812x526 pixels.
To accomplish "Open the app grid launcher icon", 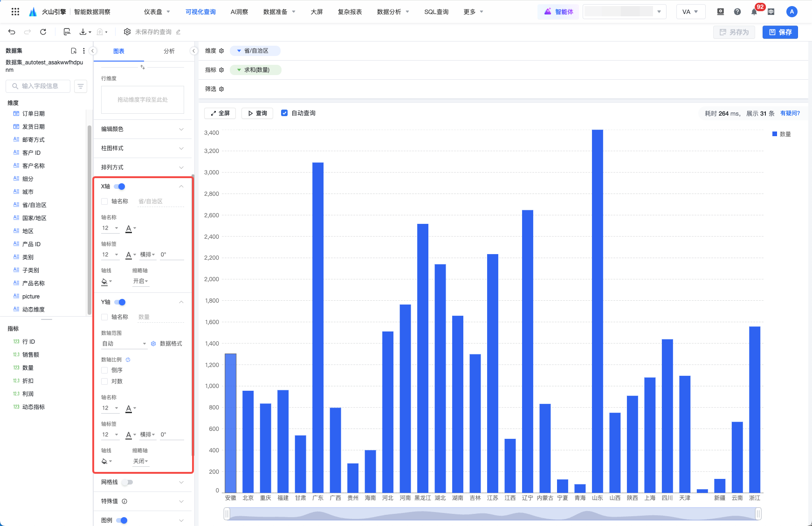I will point(15,12).
